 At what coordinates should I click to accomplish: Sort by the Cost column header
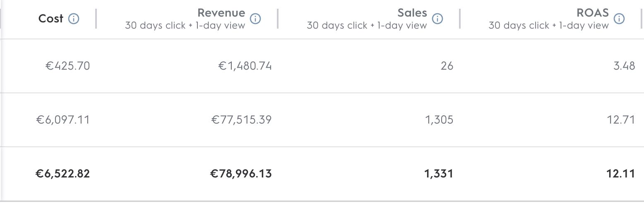51,19
